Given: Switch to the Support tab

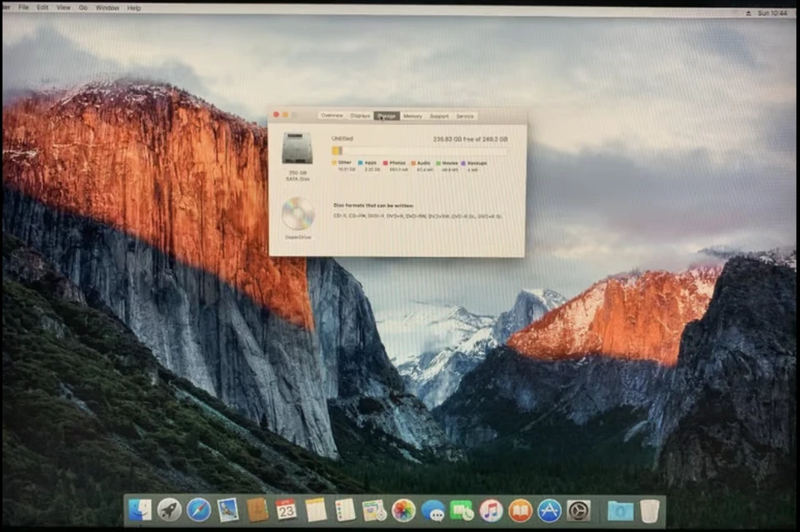Looking at the screenshot, I should 439,116.
